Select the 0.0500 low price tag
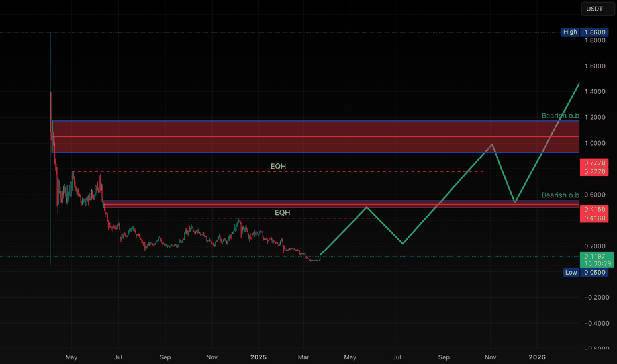 [594, 272]
